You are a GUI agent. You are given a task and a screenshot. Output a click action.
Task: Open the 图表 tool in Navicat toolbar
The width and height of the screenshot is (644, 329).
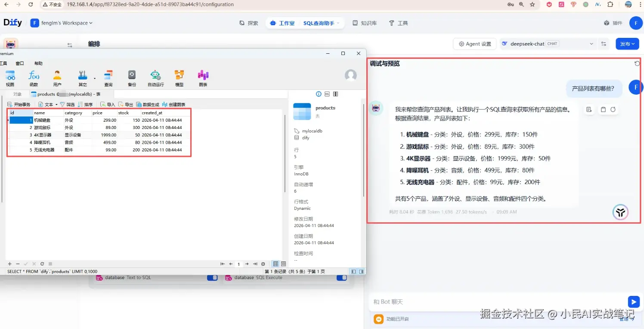(203, 79)
